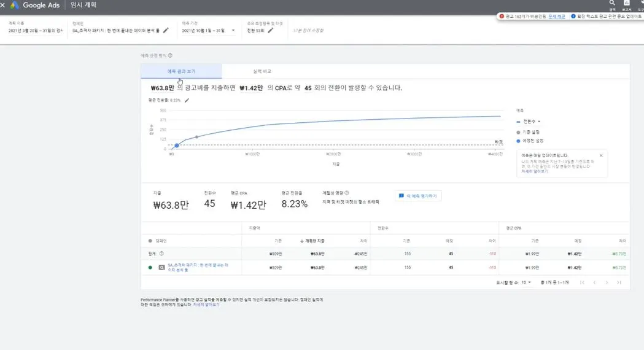Click the green status dot of the campaign row

pos(150,268)
